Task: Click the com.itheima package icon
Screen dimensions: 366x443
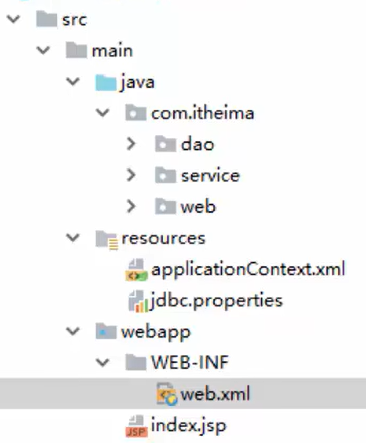Action: [136, 113]
